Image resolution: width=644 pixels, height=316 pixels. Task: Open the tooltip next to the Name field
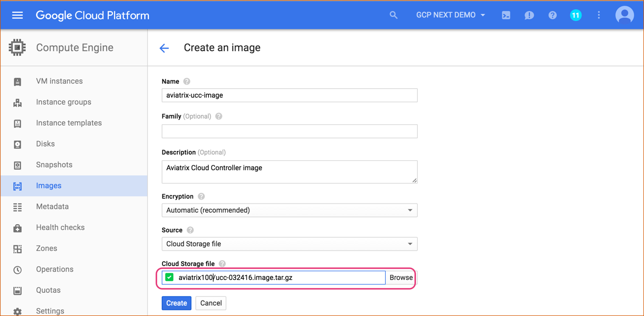pyautogui.click(x=186, y=81)
